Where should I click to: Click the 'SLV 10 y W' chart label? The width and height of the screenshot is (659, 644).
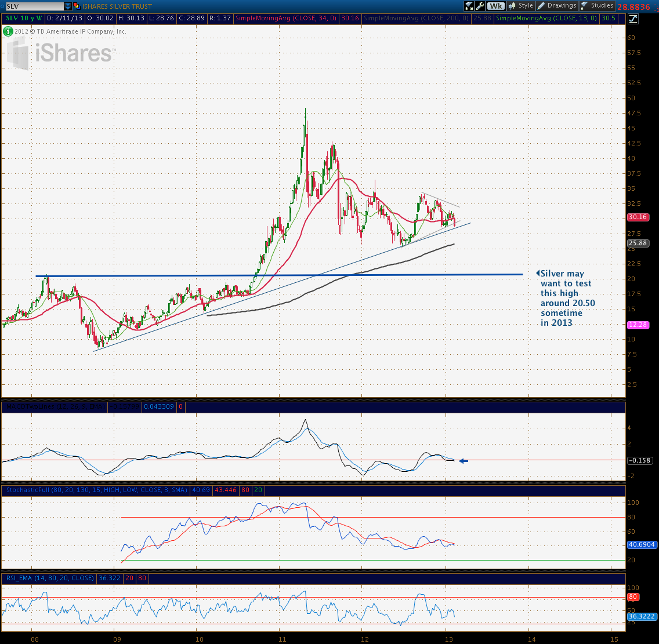24,18
